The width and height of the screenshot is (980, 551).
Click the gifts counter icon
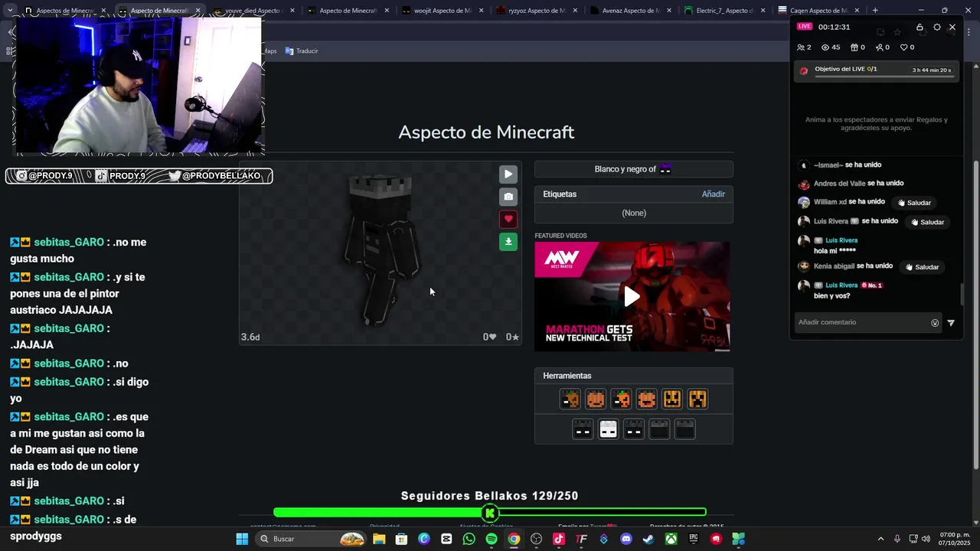(854, 47)
